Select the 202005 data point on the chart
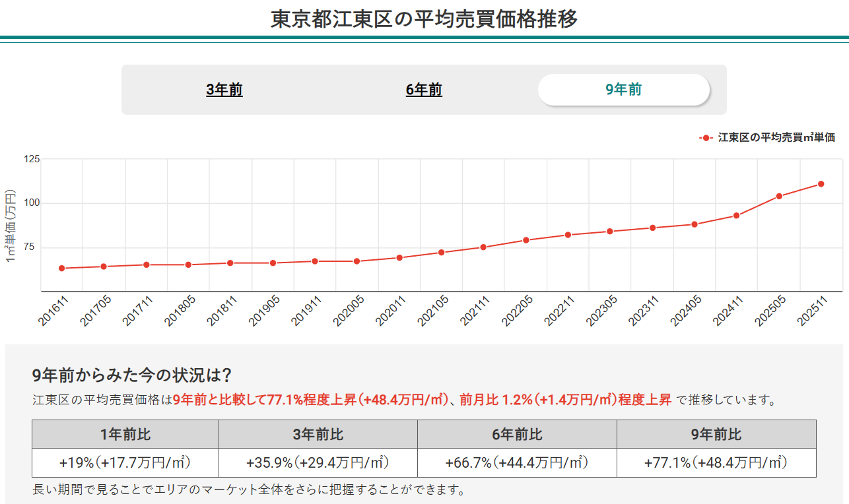This screenshot has width=849, height=504. click(x=355, y=261)
